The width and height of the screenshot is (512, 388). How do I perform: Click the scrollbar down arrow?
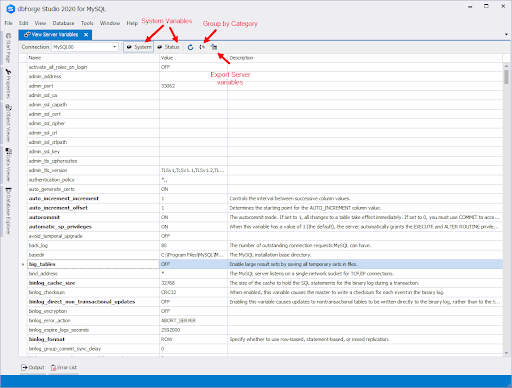click(506, 353)
